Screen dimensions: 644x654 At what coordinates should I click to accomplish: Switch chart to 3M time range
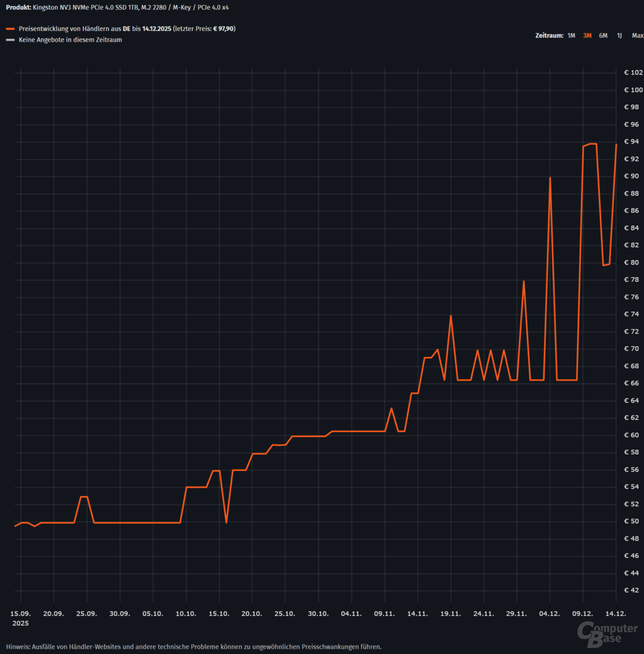pos(587,36)
